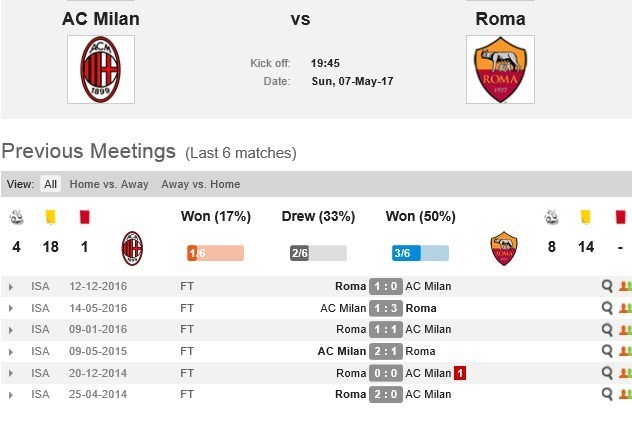
Task: Click the large AC Milan crest logo
Action: click(100, 69)
